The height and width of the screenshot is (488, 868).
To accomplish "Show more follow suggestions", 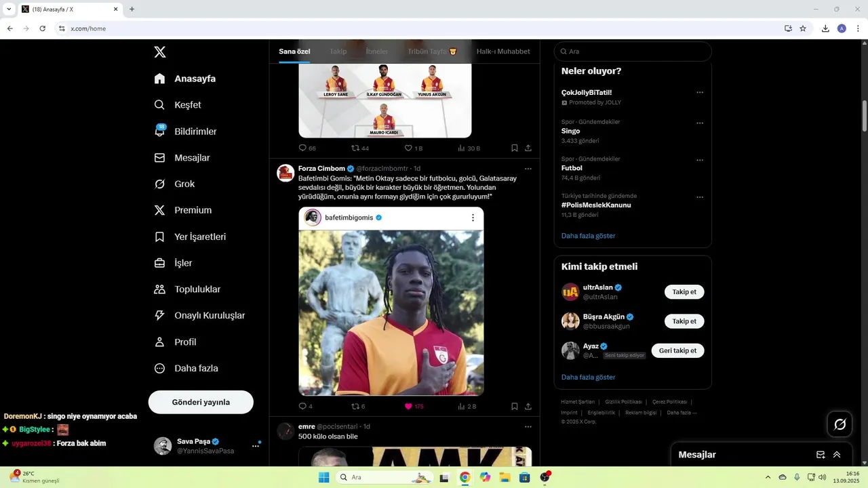I will (589, 377).
